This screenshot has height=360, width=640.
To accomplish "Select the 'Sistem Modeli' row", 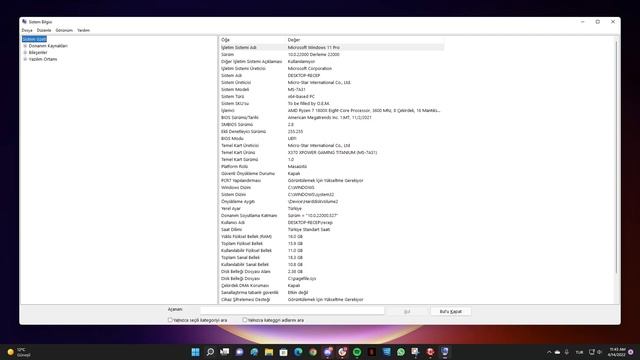I will [x=332, y=89].
